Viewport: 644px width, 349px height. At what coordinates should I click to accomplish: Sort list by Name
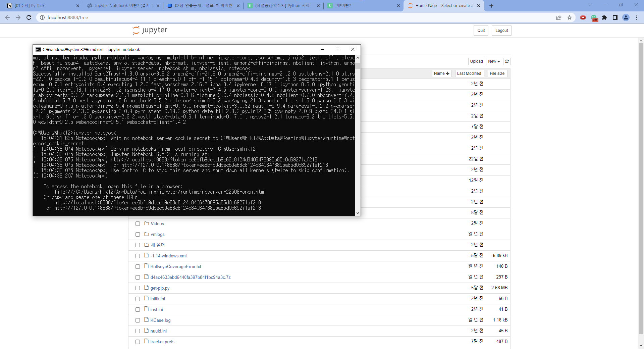coord(441,73)
